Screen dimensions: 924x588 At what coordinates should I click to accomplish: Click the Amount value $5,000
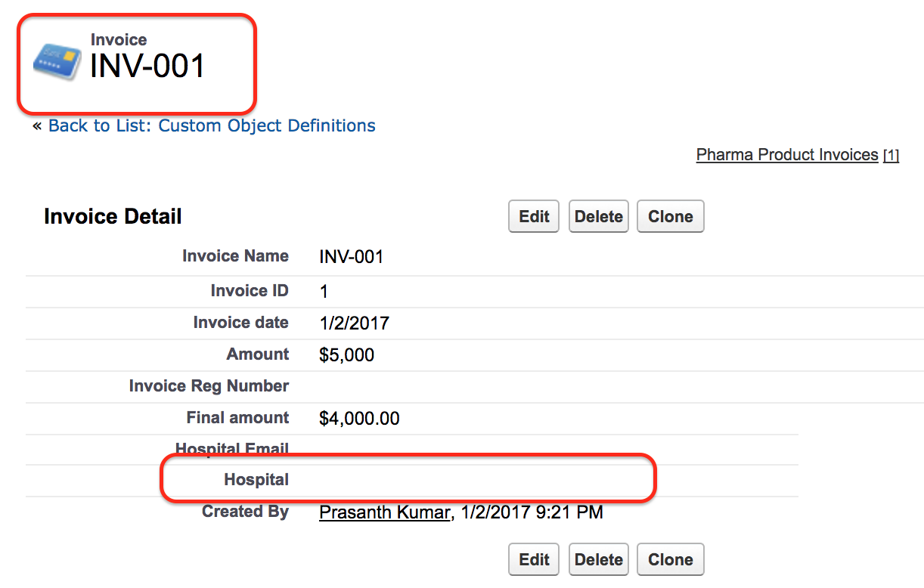[x=347, y=355]
